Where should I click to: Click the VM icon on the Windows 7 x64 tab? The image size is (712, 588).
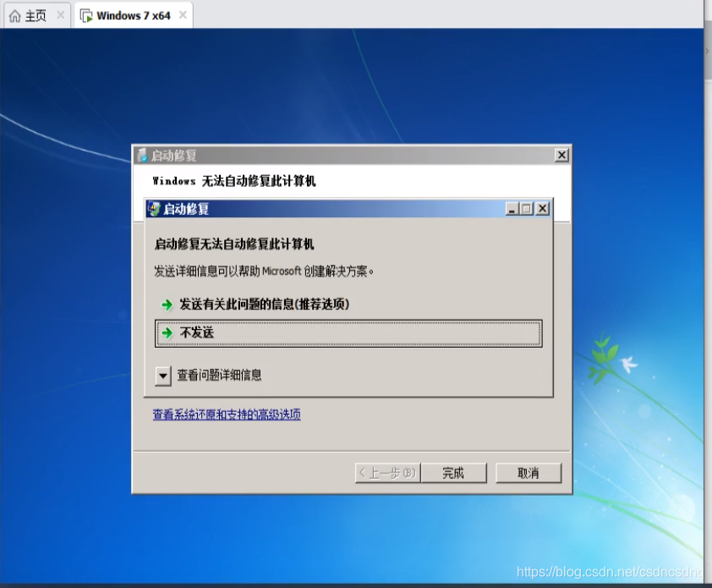(86, 16)
